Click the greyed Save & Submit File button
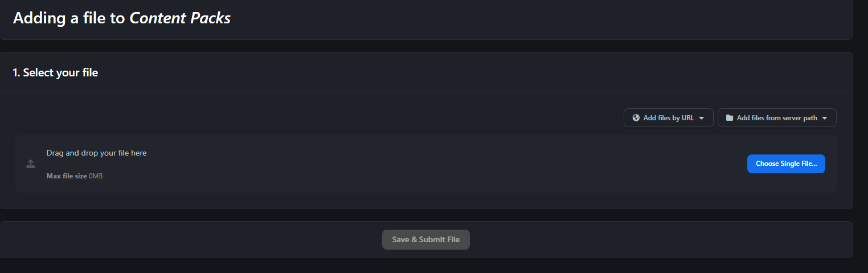Screen dimensions: 868x273 click(x=426, y=239)
